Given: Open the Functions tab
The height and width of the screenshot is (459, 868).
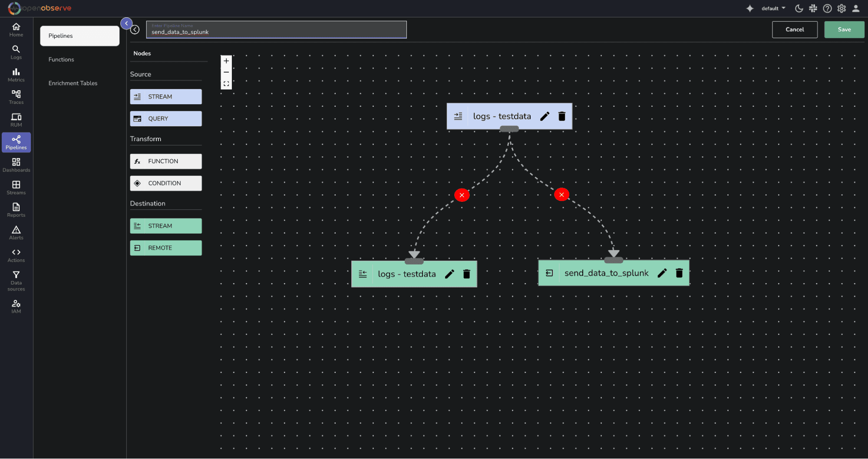Looking at the screenshot, I should 61,59.
